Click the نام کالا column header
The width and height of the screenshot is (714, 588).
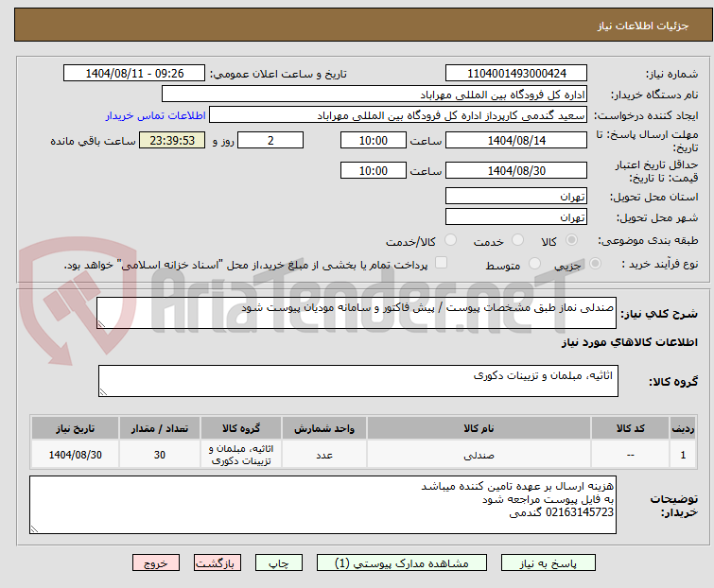pos(479,428)
